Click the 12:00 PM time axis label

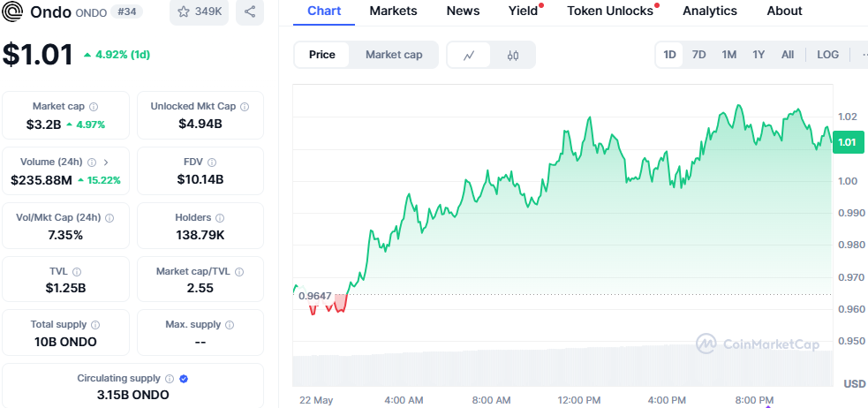click(x=579, y=400)
